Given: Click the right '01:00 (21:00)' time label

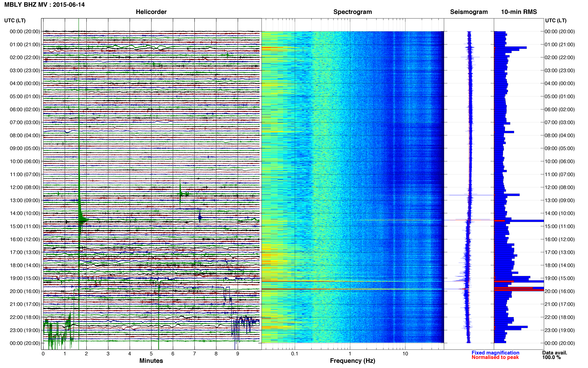Looking at the screenshot, I should 560,45.
